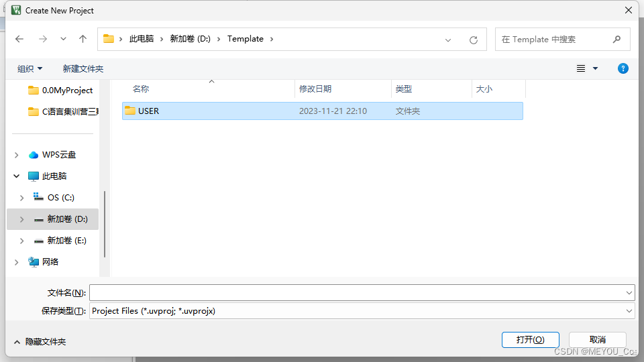644x362 pixels.
Task: Select 新加卷 (D:) in the address path
Action: (190, 39)
